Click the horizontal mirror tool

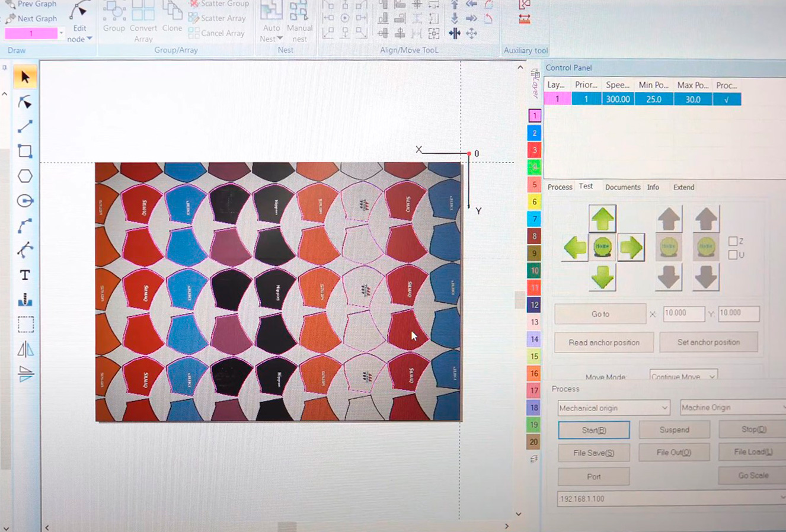pyautogui.click(x=25, y=350)
